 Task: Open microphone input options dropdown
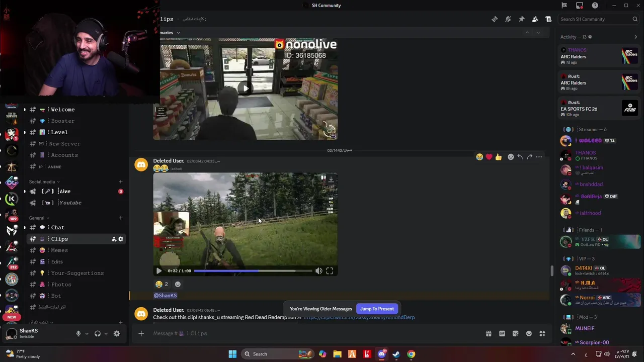click(x=87, y=333)
